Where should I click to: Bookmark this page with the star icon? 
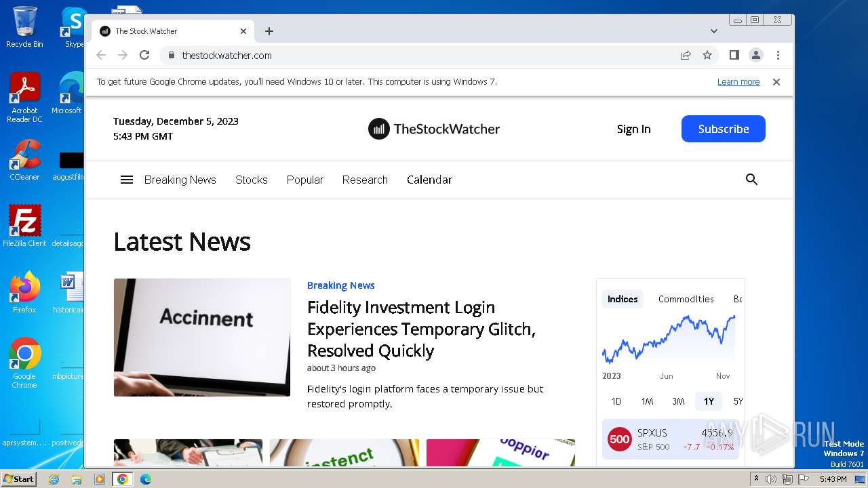(x=707, y=56)
